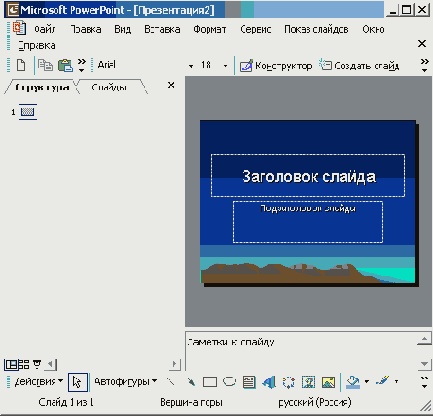Select the Oval shape tool
433x416 pixels.
(229, 382)
